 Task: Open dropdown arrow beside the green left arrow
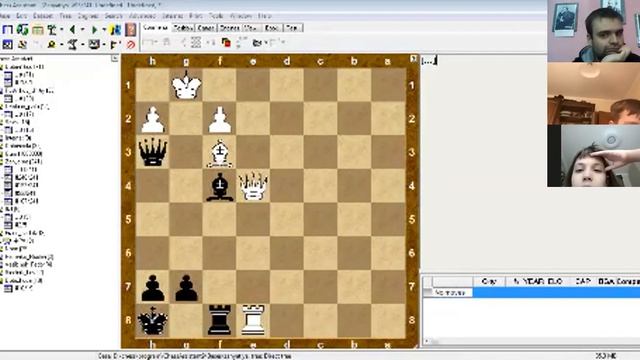tap(82, 29)
